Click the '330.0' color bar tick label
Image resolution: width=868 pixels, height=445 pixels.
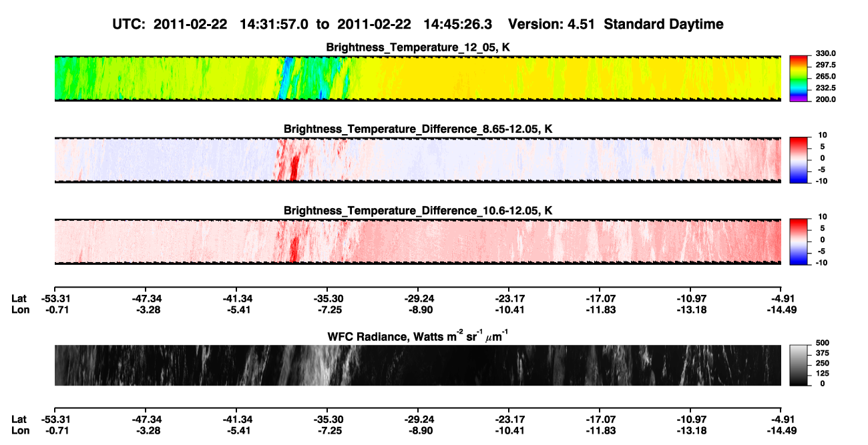(x=825, y=53)
